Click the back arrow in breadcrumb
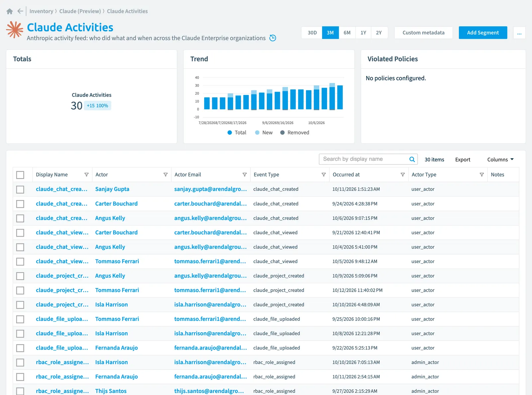Screen dimensions: 532x395 click(x=20, y=11)
